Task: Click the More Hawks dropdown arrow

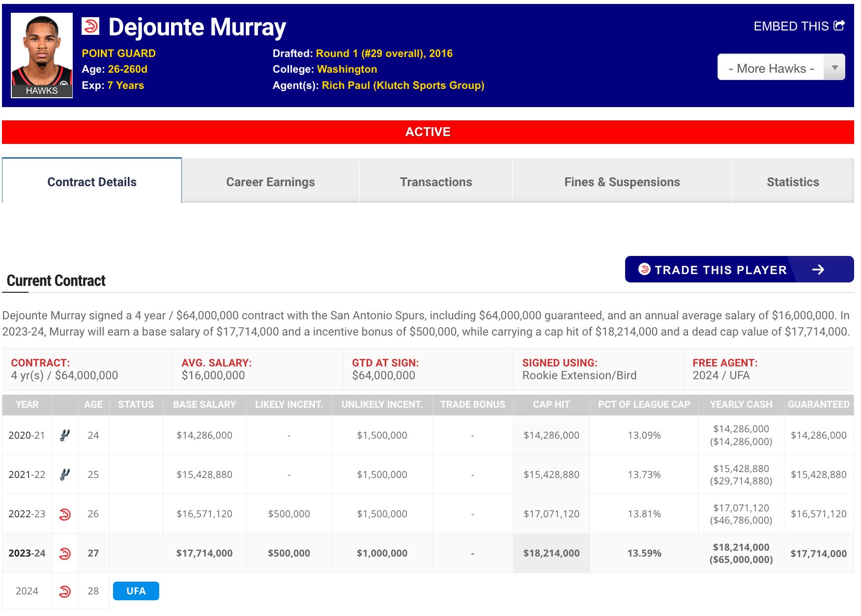Action: pyautogui.click(x=834, y=67)
